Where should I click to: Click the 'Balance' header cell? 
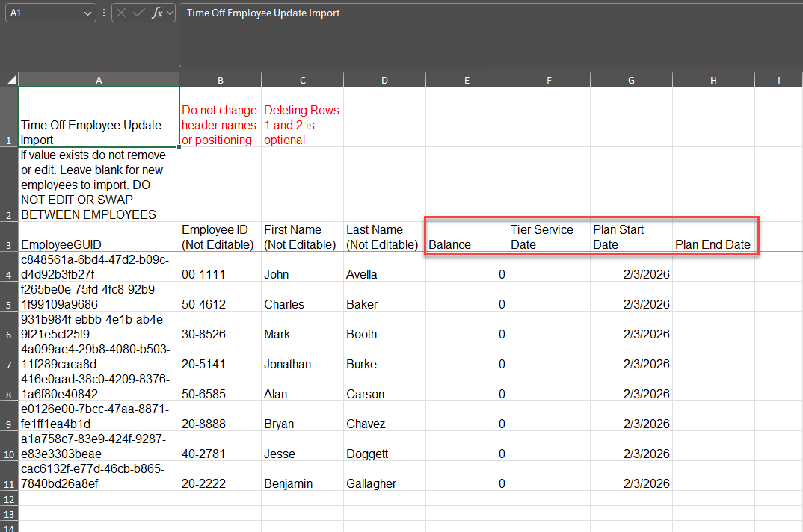pos(467,237)
